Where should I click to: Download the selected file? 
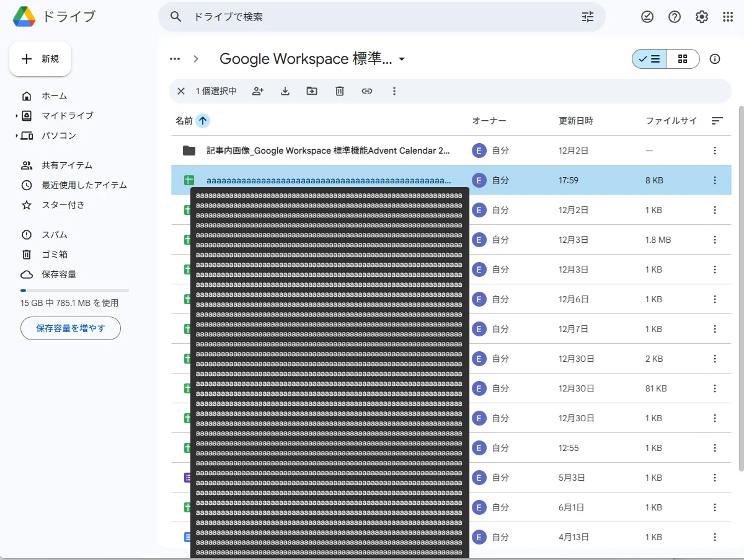tap(285, 91)
